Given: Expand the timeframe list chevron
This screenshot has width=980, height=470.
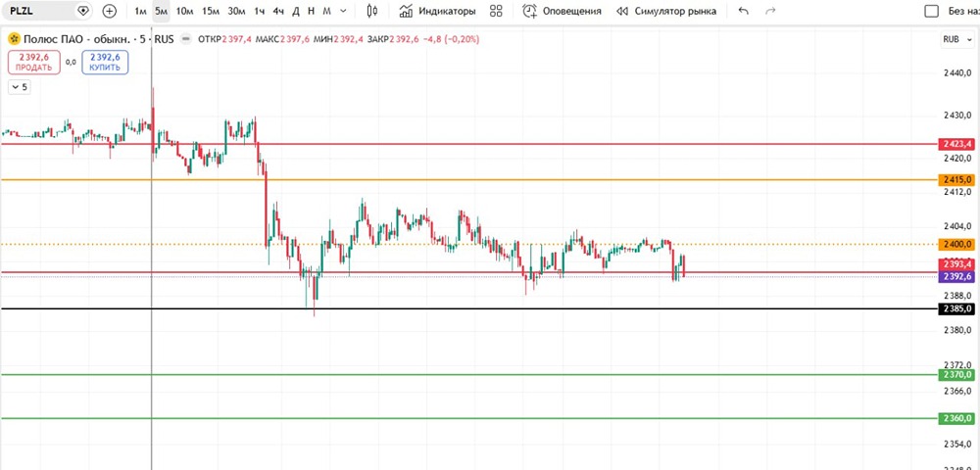Looking at the screenshot, I should (343, 11).
